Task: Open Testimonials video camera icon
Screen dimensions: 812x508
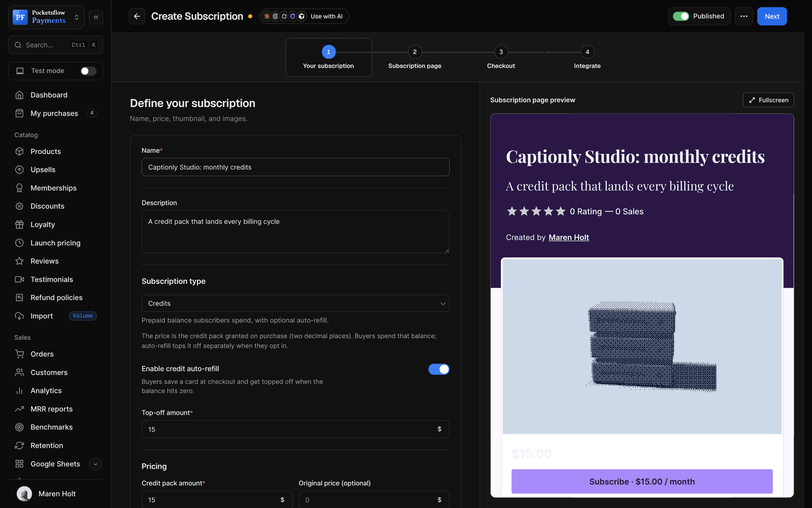Action: click(x=19, y=279)
